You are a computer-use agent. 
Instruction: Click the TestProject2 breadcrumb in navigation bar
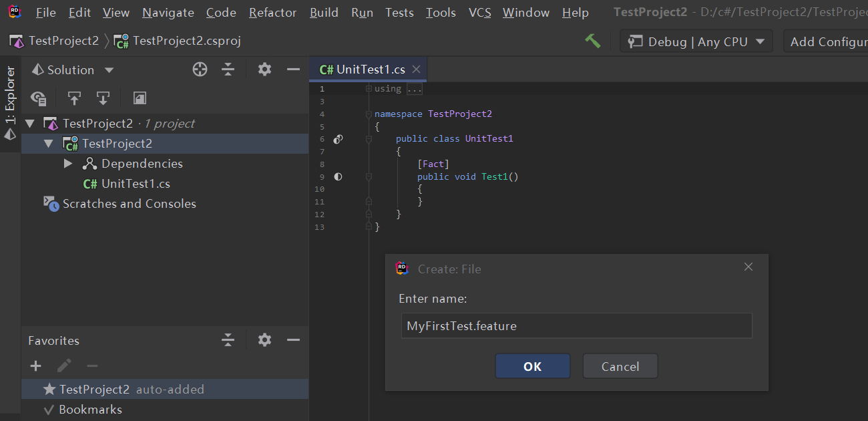pos(54,41)
